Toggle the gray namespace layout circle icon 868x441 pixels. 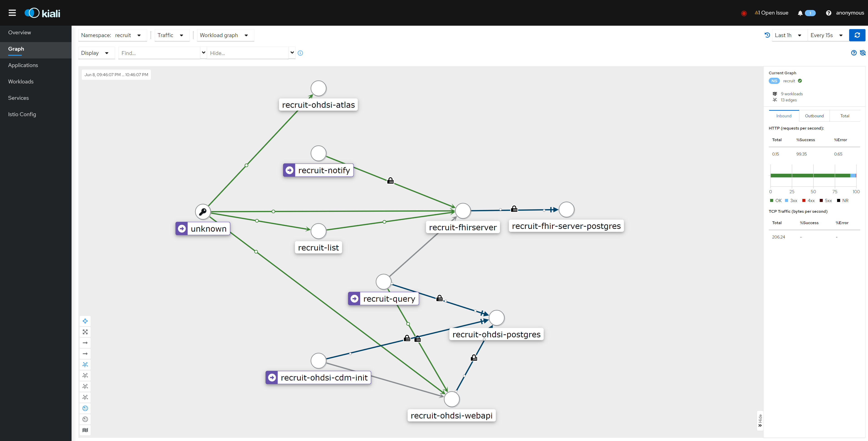coord(85,419)
